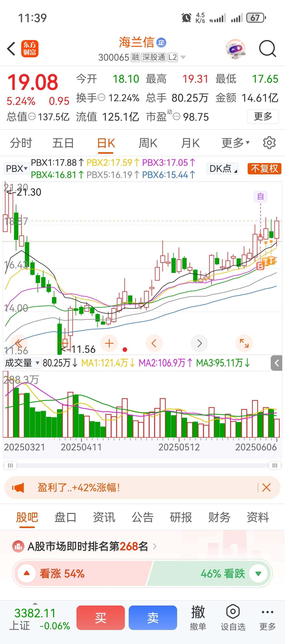Open the 公告 tab
Screen dimensions: 285x644
142,517
